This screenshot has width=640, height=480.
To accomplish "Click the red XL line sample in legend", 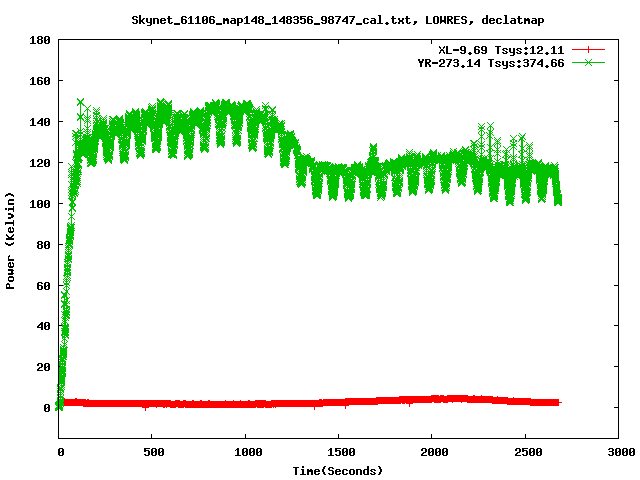I will pyautogui.click(x=588, y=49).
